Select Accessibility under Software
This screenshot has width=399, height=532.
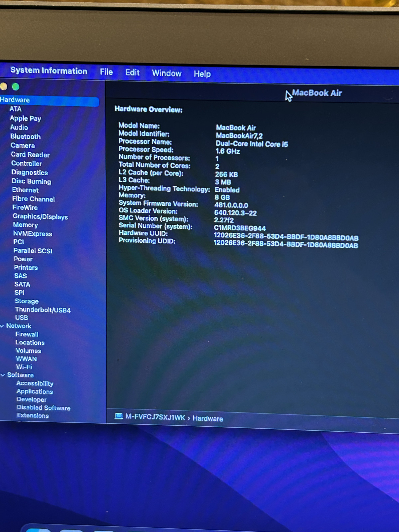point(35,384)
